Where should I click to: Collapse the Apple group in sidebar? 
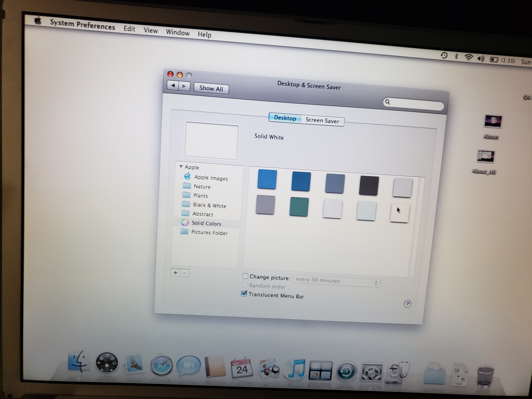(181, 166)
